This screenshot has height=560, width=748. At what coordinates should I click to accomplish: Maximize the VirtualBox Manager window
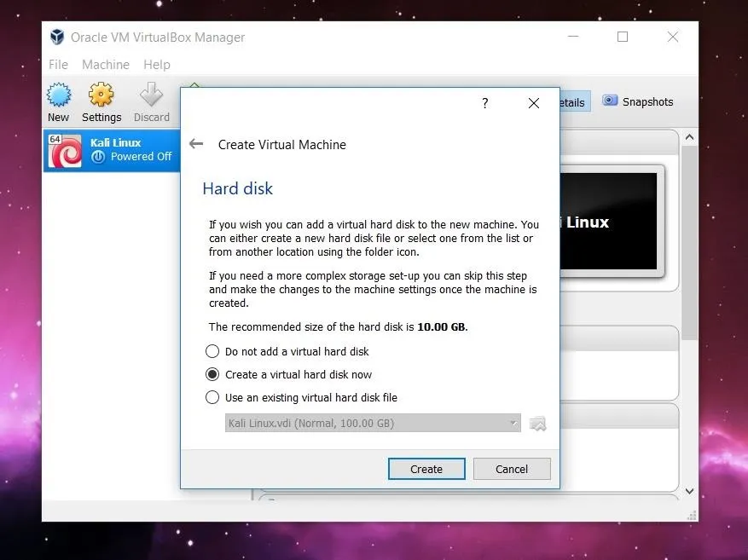tap(623, 37)
